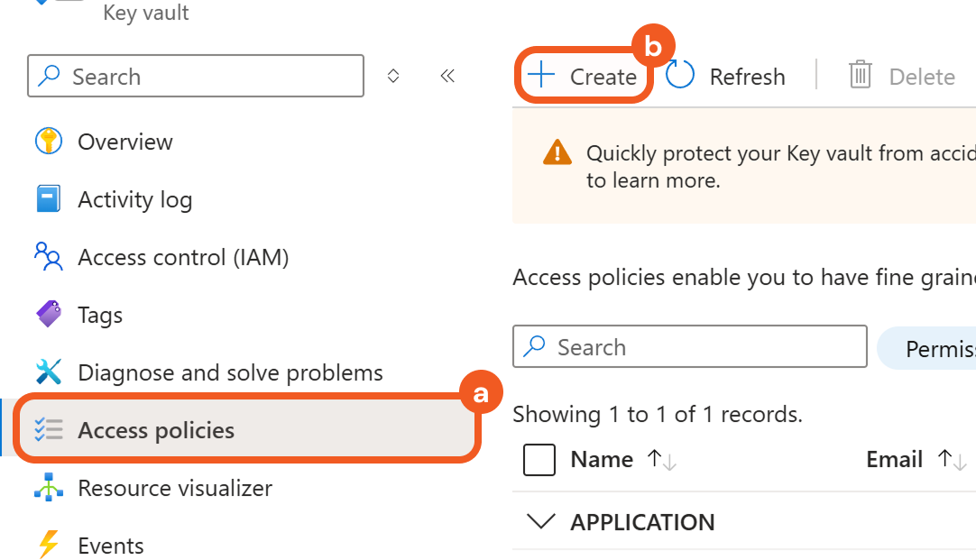Click the Diagnose and solve problems wrench icon
The height and width of the screenshot is (560, 976).
(x=48, y=372)
